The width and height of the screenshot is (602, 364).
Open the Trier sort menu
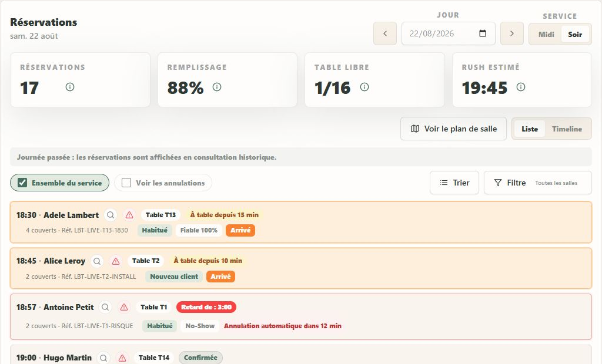click(454, 183)
